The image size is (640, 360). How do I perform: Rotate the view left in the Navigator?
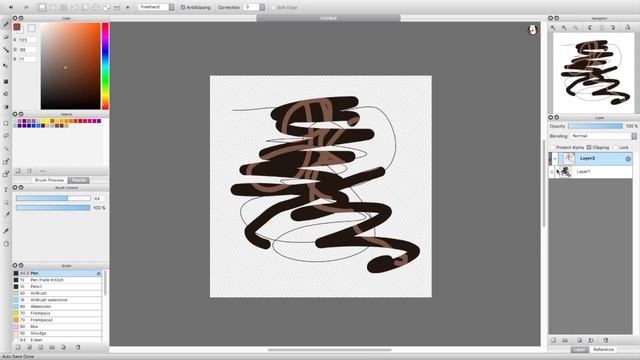(x=590, y=28)
